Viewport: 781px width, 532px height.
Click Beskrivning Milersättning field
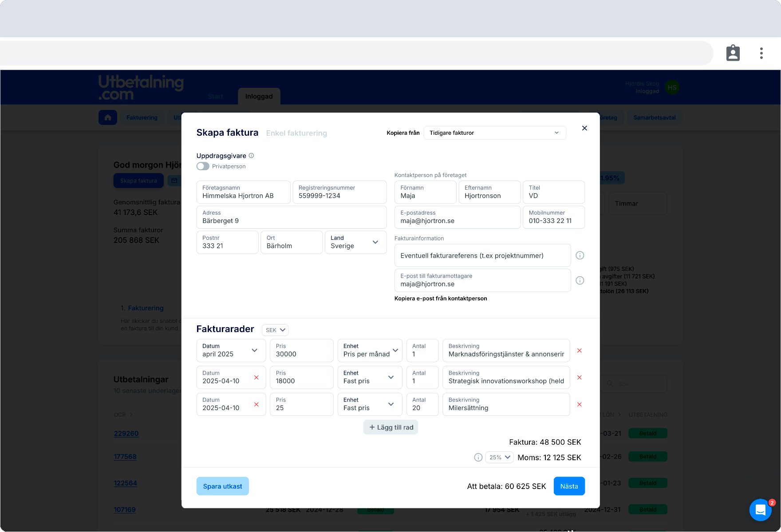(506, 404)
